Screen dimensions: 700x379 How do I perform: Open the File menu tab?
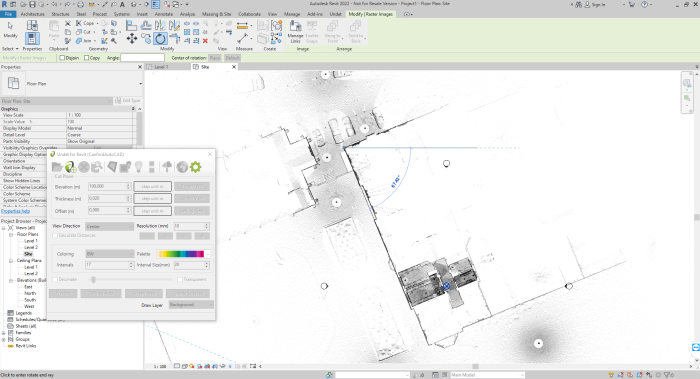8,14
